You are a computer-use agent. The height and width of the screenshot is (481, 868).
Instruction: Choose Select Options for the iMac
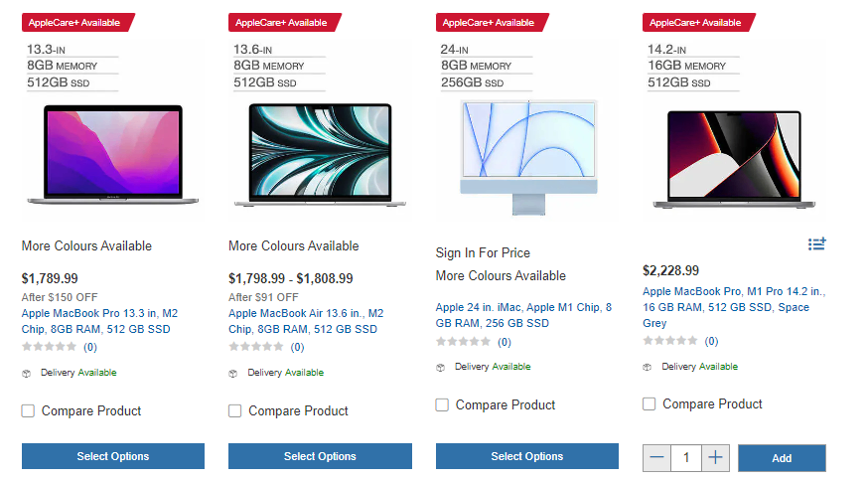[x=526, y=456]
